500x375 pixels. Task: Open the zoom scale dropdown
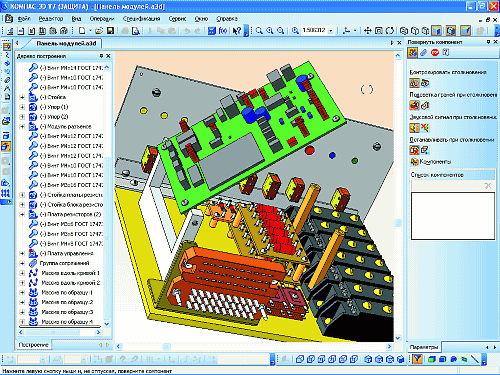pos(331,31)
